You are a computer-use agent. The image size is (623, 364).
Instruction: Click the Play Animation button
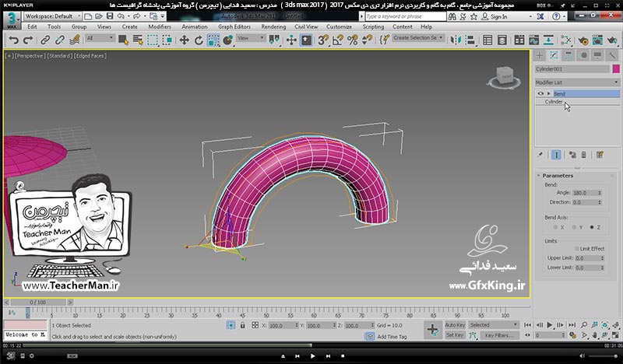(x=550, y=324)
